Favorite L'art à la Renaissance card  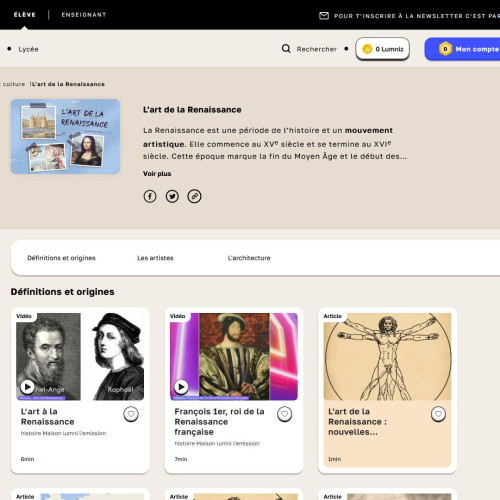click(131, 414)
